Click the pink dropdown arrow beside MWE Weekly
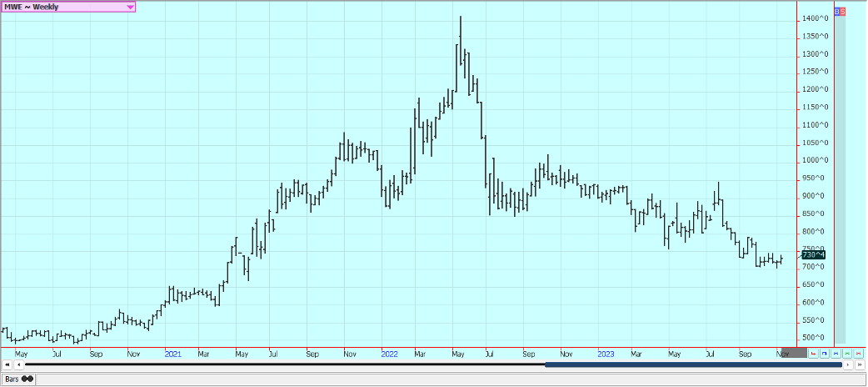The width and height of the screenshot is (868, 387). (x=130, y=7)
